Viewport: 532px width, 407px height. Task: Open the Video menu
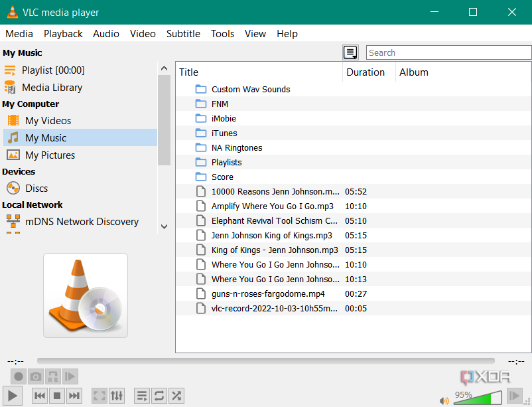click(x=143, y=34)
